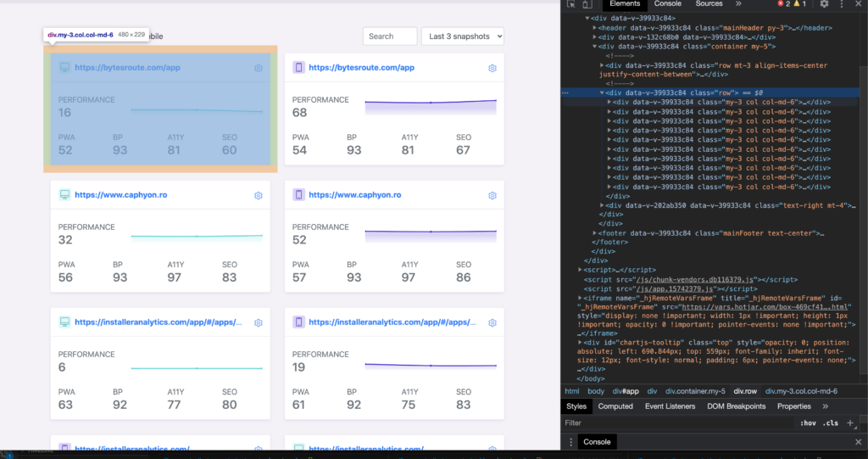Toggle the :hov element state panel
Viewport: 868px width, 459px height.
tap(808, 423)
